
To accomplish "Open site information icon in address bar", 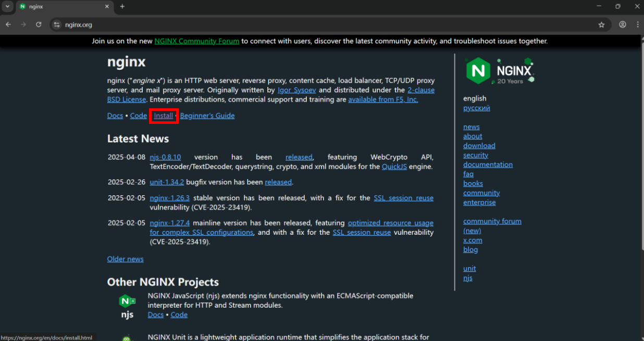I will click(x=57, y=24).
